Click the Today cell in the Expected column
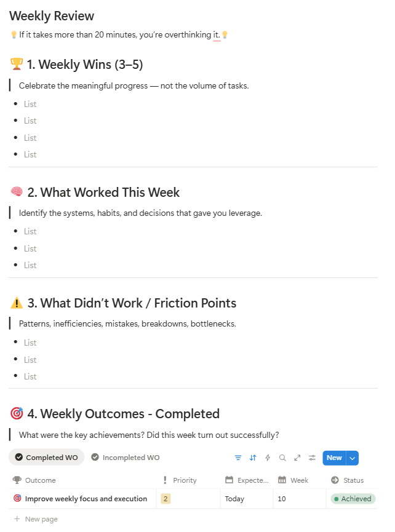 [234, 499]
